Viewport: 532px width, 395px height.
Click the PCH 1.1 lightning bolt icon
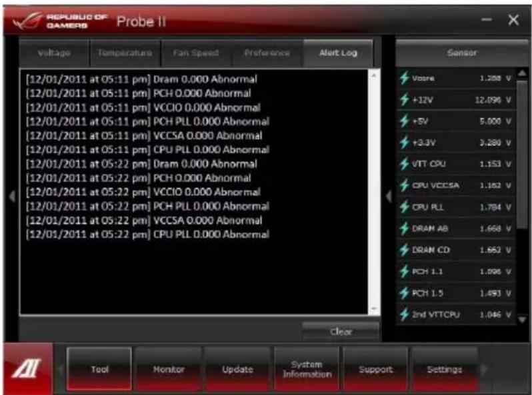[x=404, y=272]
